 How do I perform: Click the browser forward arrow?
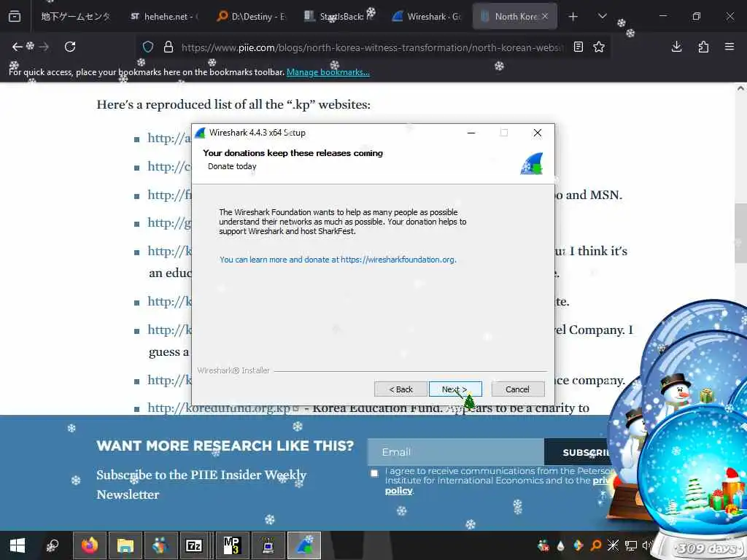point(44,47)
